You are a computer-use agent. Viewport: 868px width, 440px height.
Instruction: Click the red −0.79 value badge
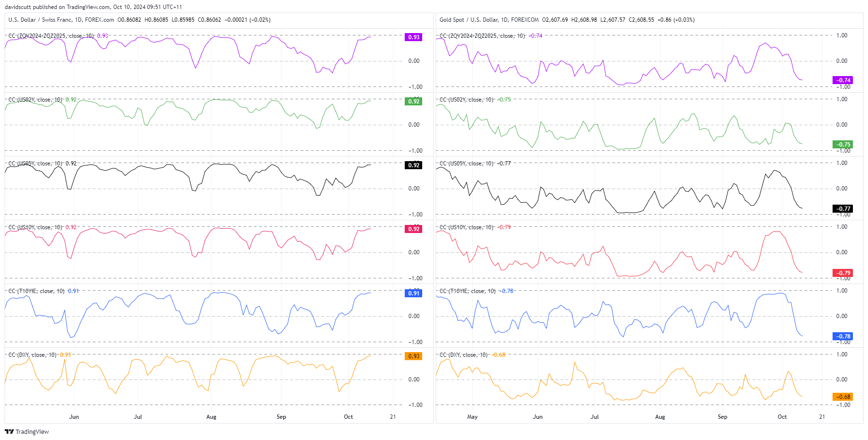click(842, 273)
